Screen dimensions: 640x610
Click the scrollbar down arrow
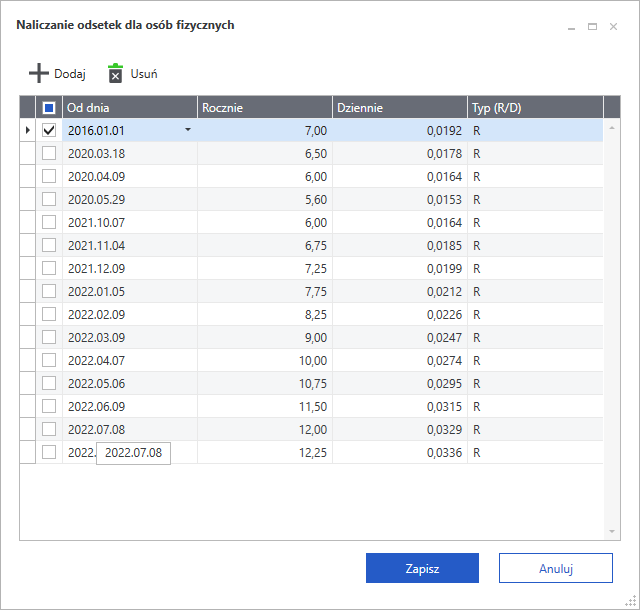pos(613,532)
